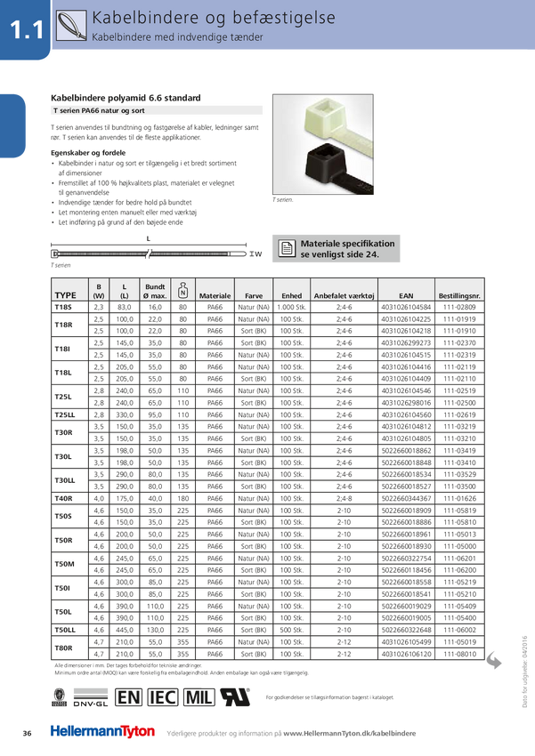Image resolution: width=535 pixels, height=756 pixels.
Task: Click the weight (N) icon column header
Action: point(182,290)
